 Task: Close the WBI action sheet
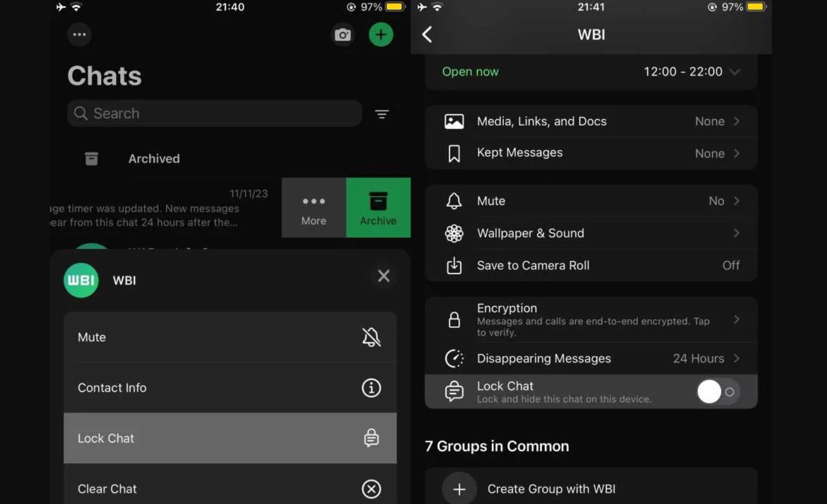tap(384, 276)
